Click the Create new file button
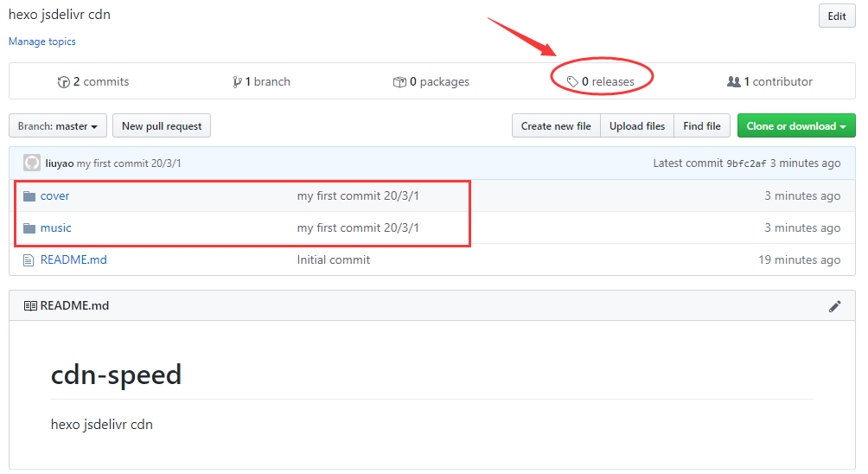The width and height of the screenshot is (868, 474). (556, 126)
